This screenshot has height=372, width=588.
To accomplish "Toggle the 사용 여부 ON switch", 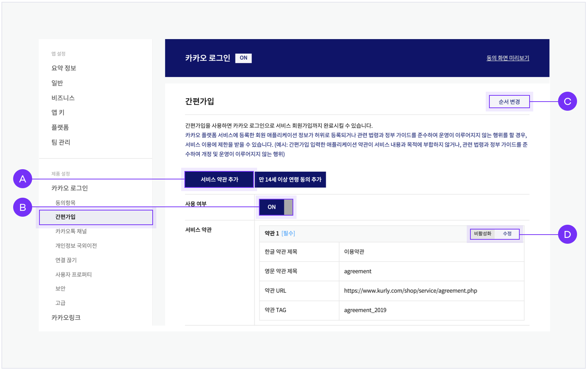I will coord(276,207).
